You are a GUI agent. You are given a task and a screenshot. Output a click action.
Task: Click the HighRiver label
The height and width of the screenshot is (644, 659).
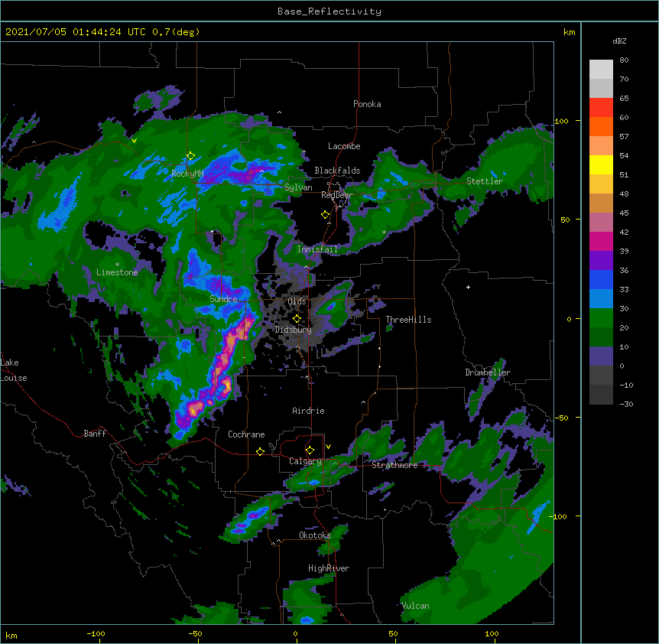[329, 568]
